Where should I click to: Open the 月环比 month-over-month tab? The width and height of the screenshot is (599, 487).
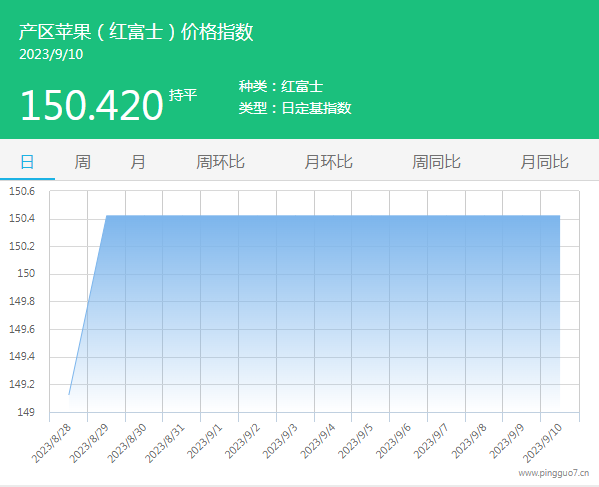(x=329, y=162)
